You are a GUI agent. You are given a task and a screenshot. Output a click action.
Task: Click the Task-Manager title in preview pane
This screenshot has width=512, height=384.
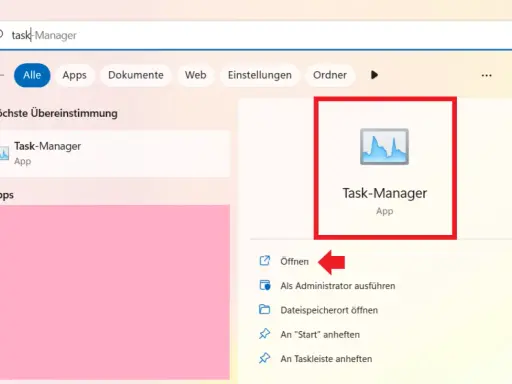(x=385, y=193)
